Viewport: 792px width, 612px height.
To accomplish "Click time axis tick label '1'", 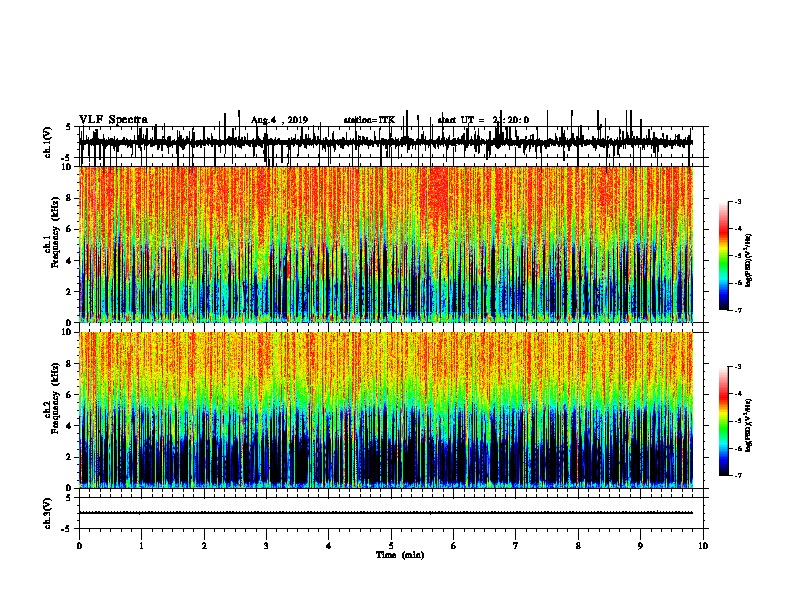I will [142, 546].
